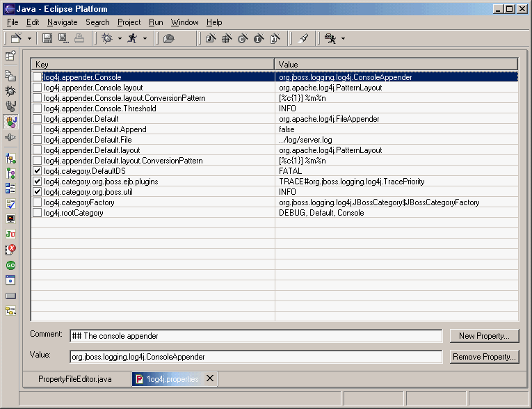Close the log4j.properties editor tab
This screenshot has width=532, height=409.
click(x=210, y=378)
